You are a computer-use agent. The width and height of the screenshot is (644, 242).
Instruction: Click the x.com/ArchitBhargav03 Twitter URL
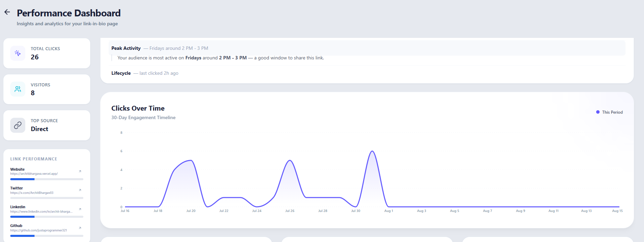pyautogui.click(x=32, y=193)
